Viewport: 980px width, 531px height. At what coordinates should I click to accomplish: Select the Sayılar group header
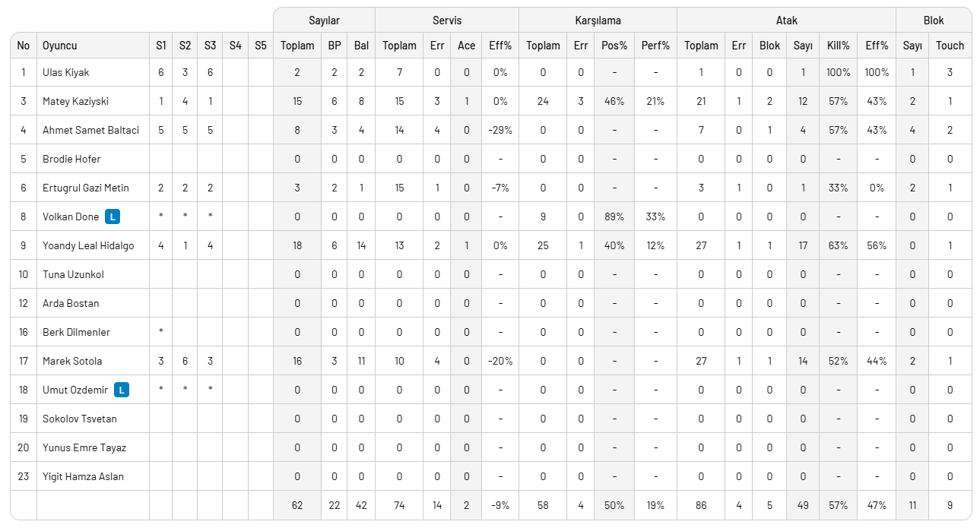click(x=324, y=21)
